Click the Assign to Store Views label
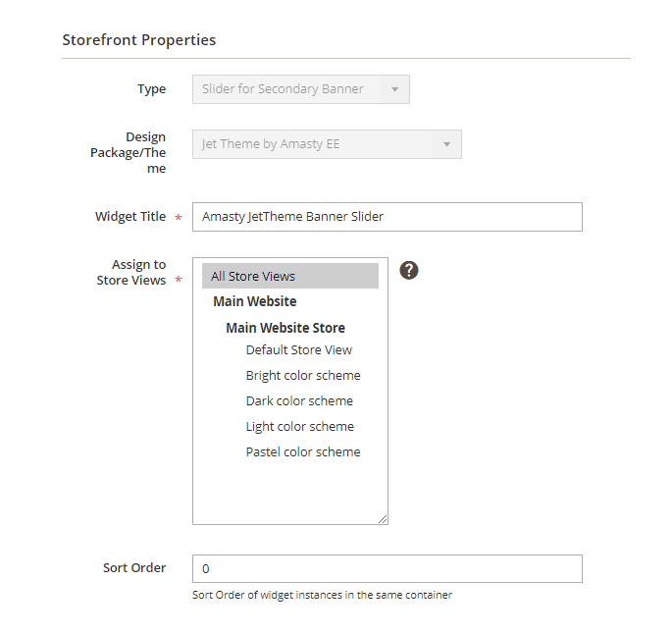672x634 pixels. [131, 272]
